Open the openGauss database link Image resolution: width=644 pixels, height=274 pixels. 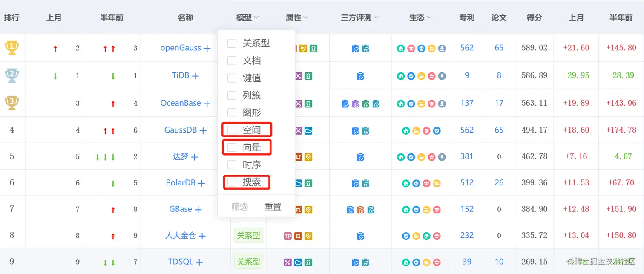pyautogui.click(x=181, y=48)
